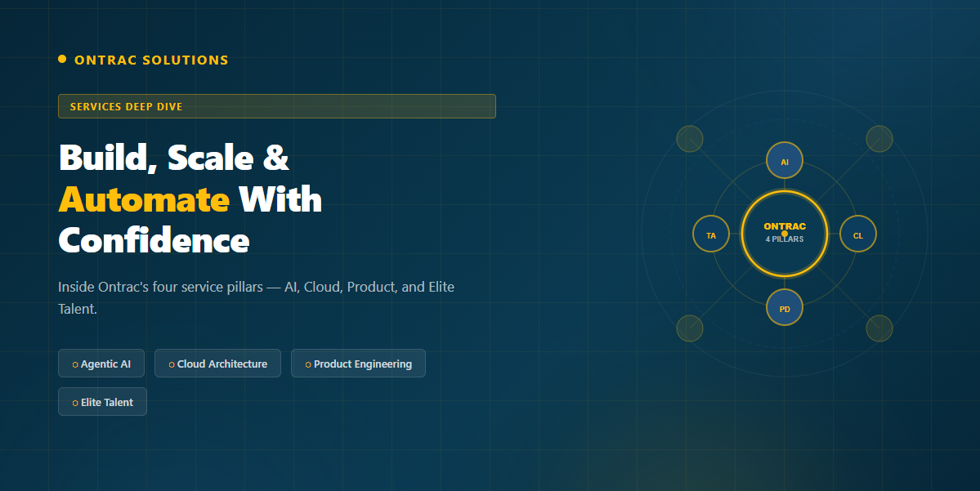Viewport: 980px width, 491px height.
Task: Click the Services Deep Dive badge
Action: (x=276, y=106)
